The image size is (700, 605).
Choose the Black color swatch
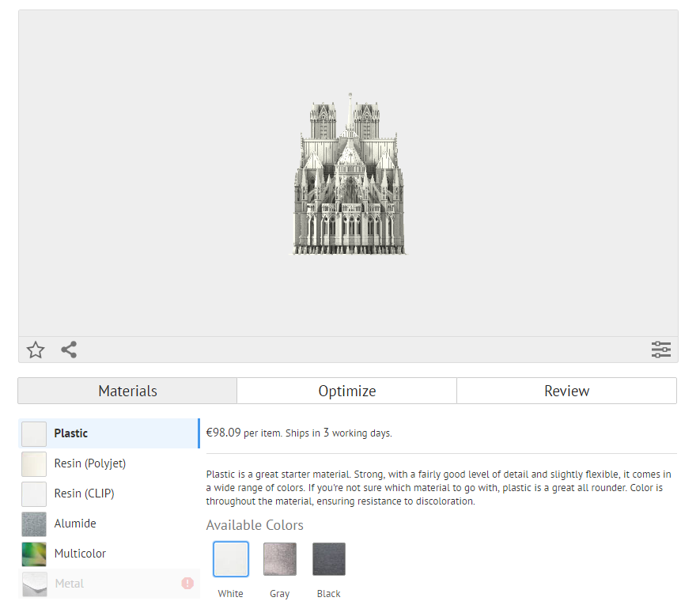tap(329, 559)
